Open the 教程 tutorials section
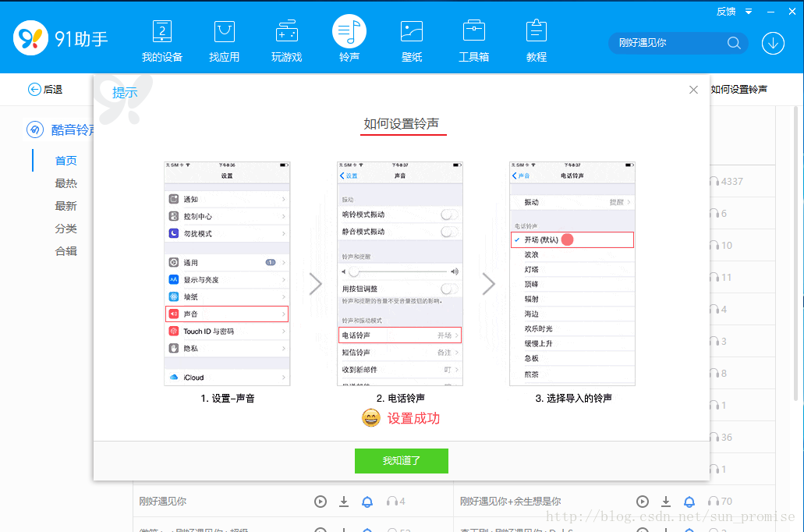The image size is (804, 532). pyautogui.click(x=537, y=41)
